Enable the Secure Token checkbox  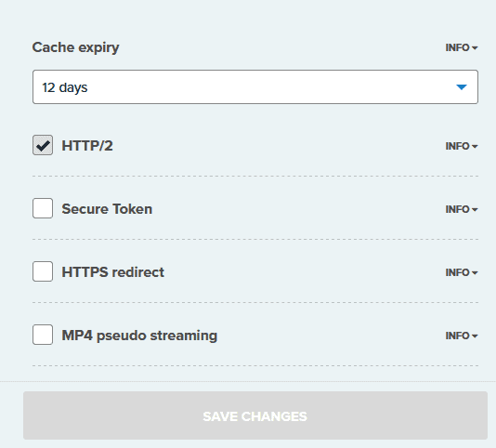43,208
